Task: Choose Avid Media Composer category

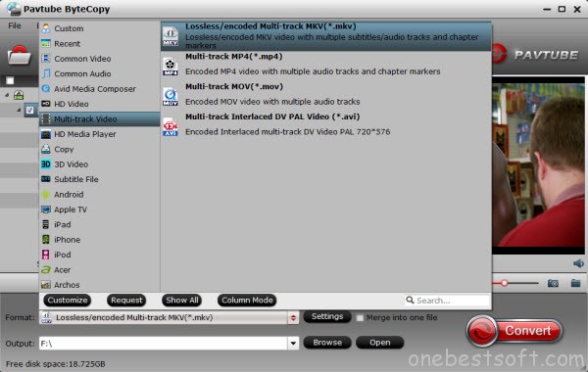Action: [x=100, y=89]
